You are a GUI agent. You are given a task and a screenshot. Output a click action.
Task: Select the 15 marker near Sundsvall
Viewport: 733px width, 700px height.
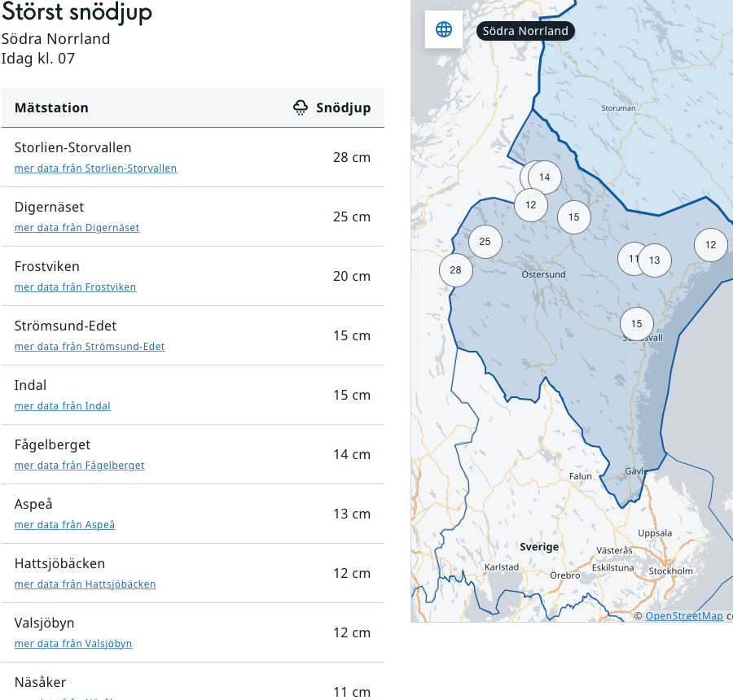click(637, 324)
